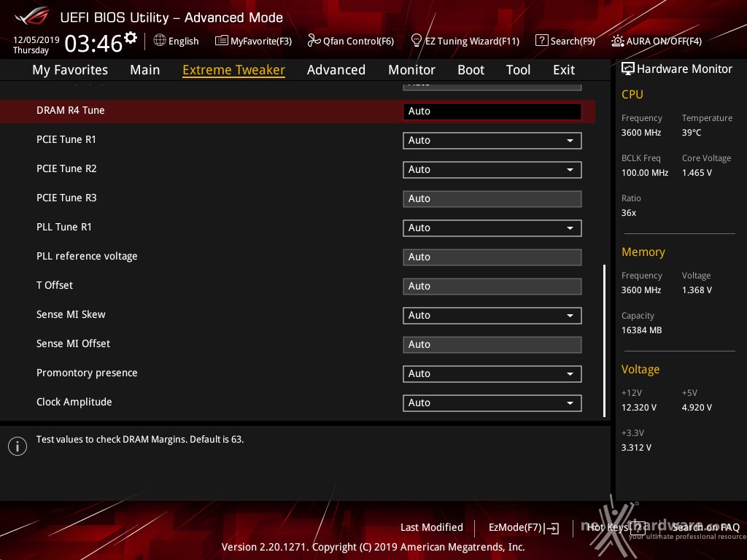The height and width of the screenshot is (560, 747).
Task: Open the Promontory presence dropdown
Action: (x=492, y=374)
